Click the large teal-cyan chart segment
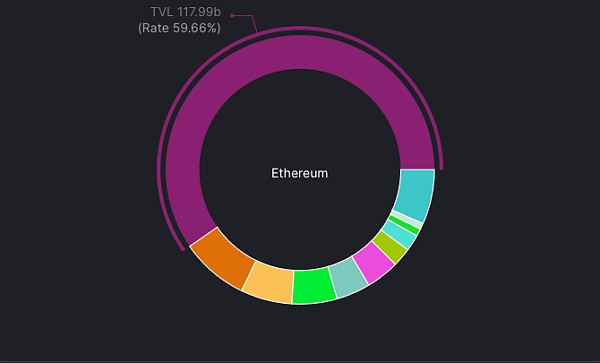Viewport: 600px width, 363px height. (x=416, y=194)
